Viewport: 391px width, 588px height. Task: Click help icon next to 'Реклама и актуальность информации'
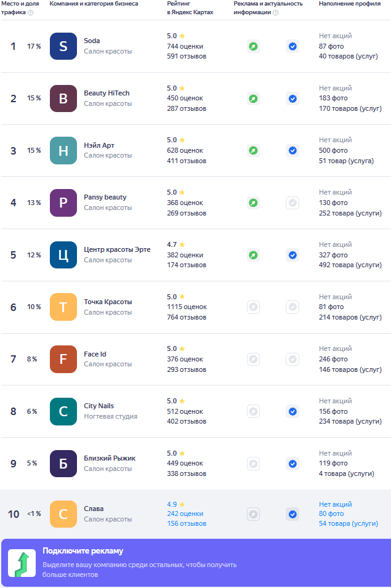275,12
